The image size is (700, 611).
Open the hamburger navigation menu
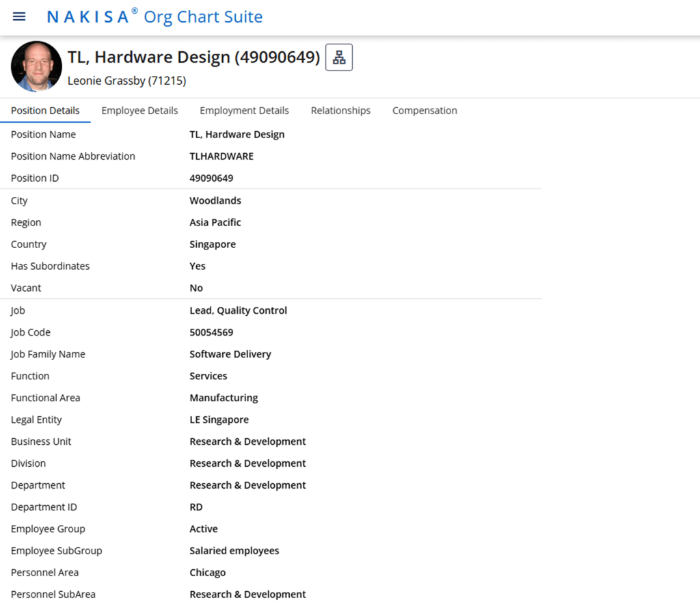click(18, 16)
